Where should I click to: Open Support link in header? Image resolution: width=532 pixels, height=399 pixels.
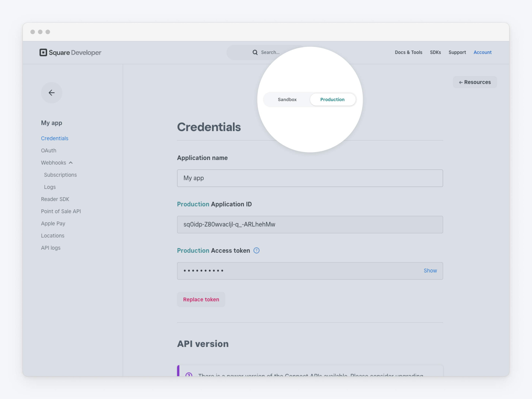pos(457,52)
